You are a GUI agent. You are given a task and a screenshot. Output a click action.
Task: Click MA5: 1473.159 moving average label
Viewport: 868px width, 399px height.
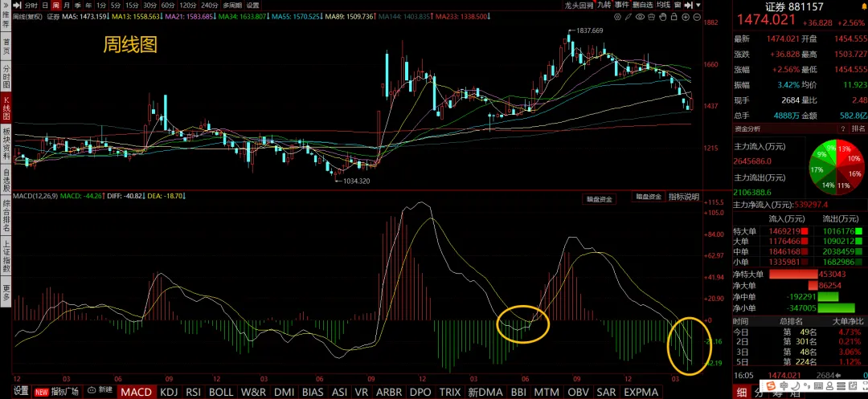[x=86, y=17]
